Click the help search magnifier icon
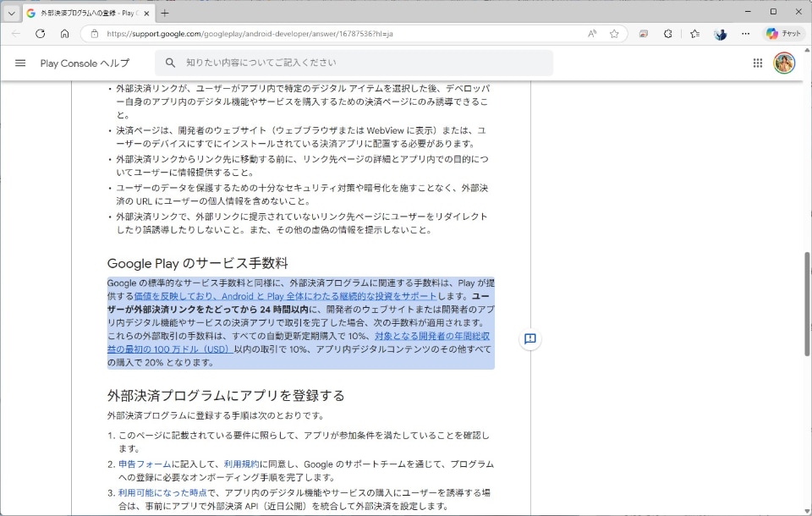Viewport: 812px width, 516px height. click(x=170, y=63)
